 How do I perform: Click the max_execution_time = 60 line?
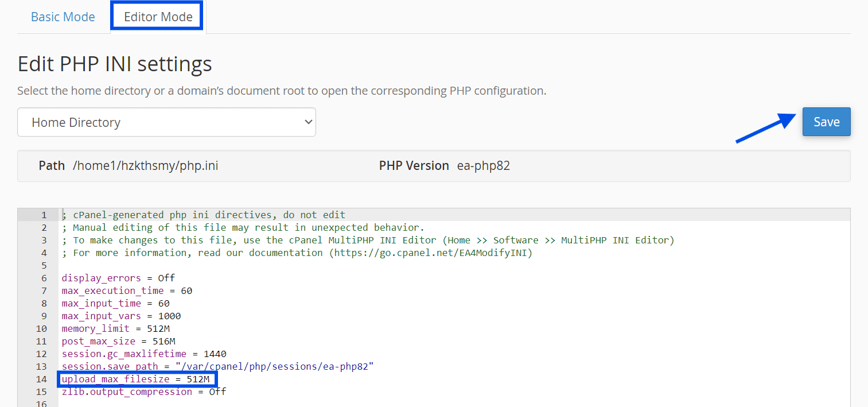127,290
